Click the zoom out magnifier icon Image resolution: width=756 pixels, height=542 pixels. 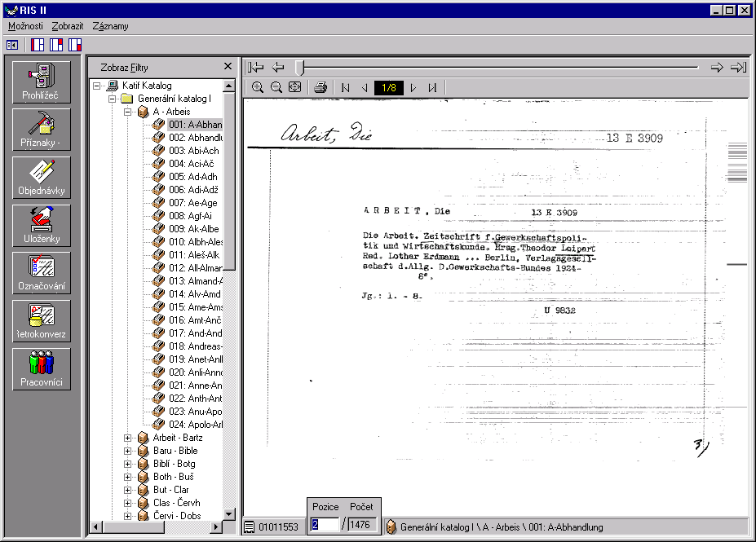tap(276, 87)
